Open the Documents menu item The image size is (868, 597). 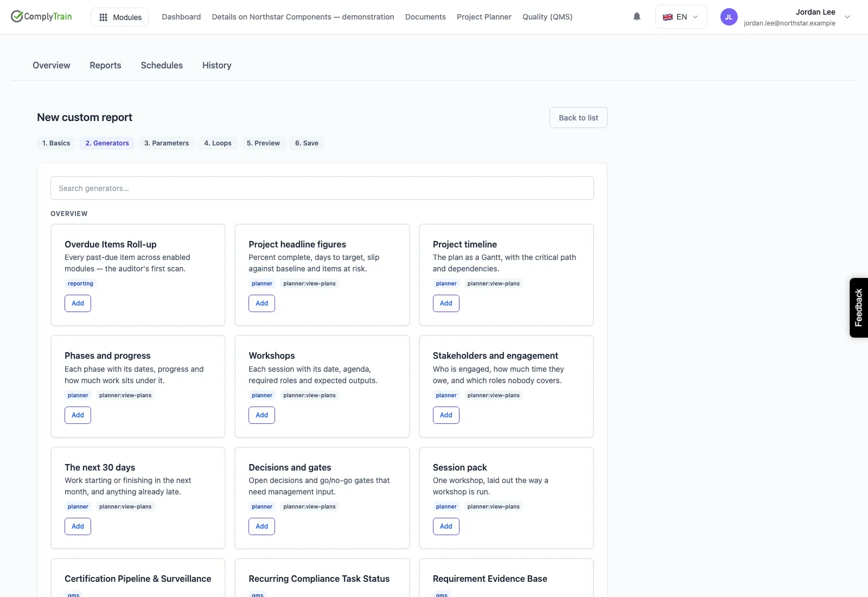pos(425,17)
